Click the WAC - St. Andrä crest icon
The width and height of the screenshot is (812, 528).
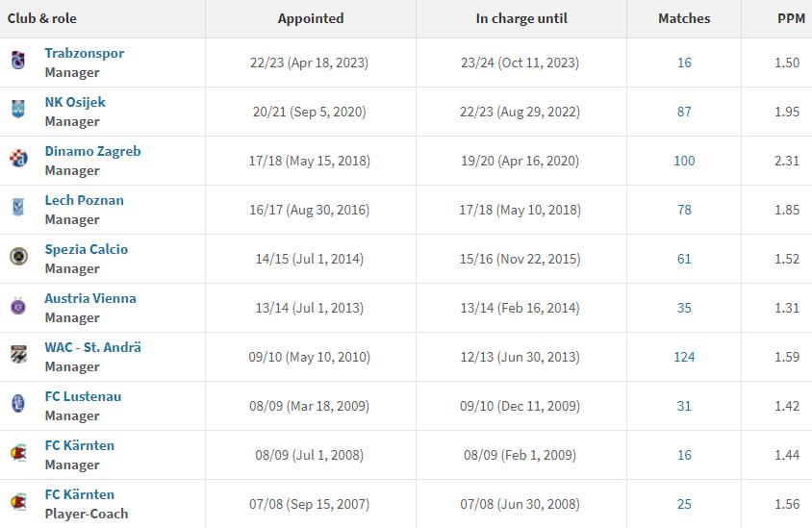[18, 356]
